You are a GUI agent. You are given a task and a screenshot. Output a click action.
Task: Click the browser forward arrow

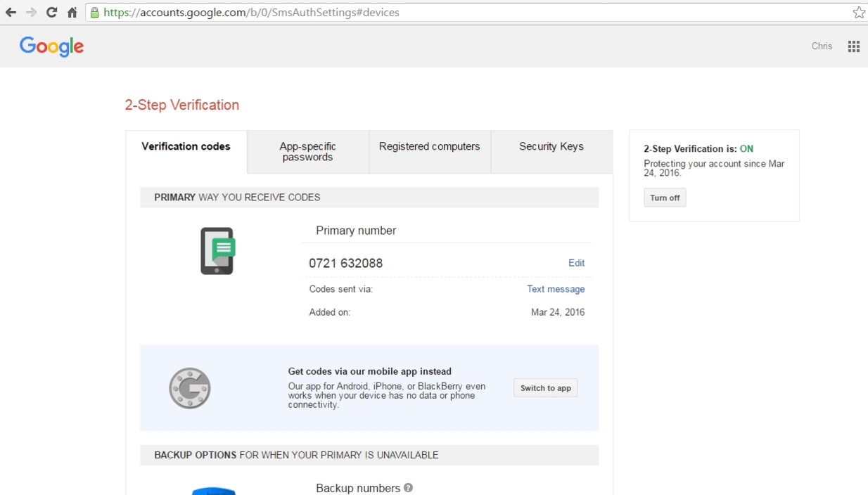click(x=31, y=13)
